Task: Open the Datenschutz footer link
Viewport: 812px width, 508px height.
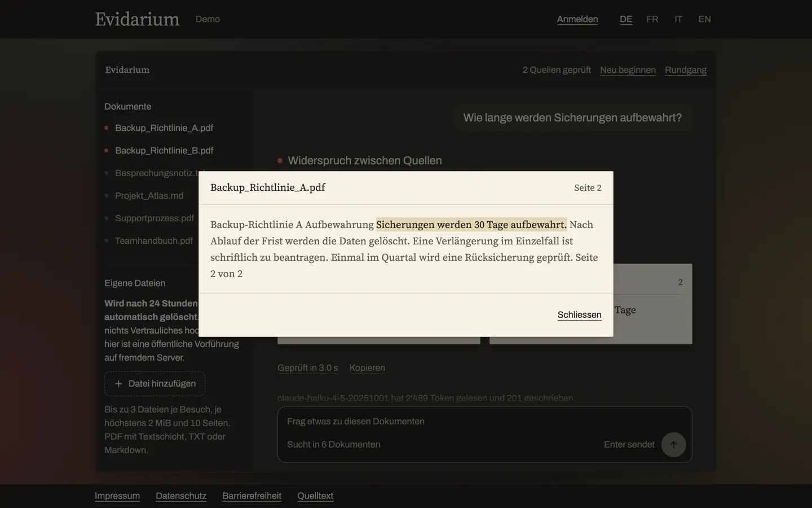Action: pyautogui.click(x=181, y=496)
